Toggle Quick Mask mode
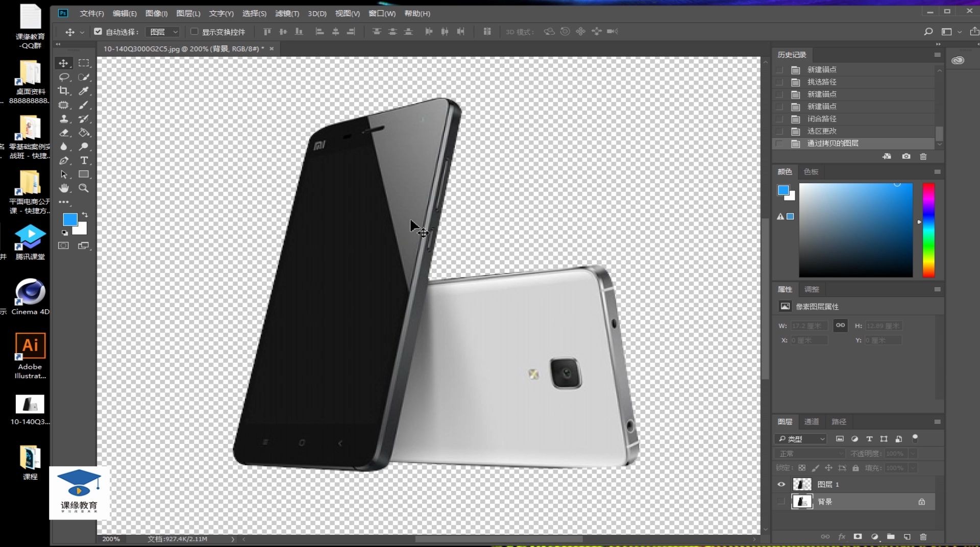 (63, 245)
